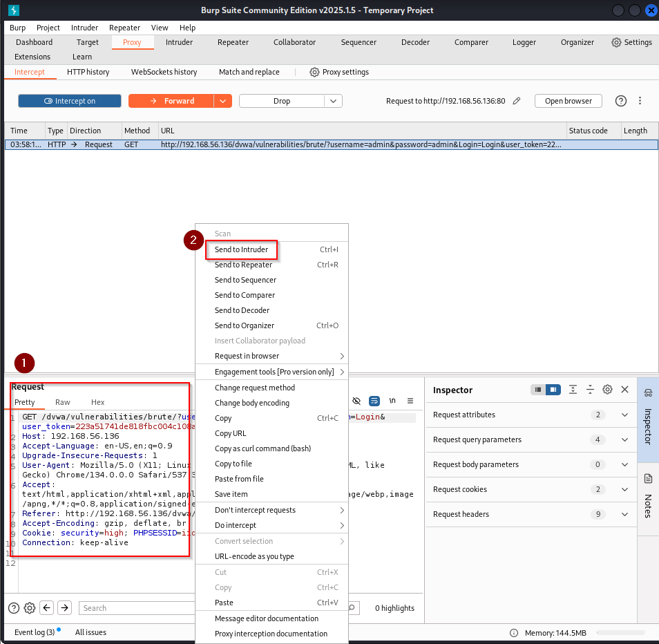659x644 pixels.
Task: Open the Intruder menu in menu bar
Action: click(x=84, y=28)
